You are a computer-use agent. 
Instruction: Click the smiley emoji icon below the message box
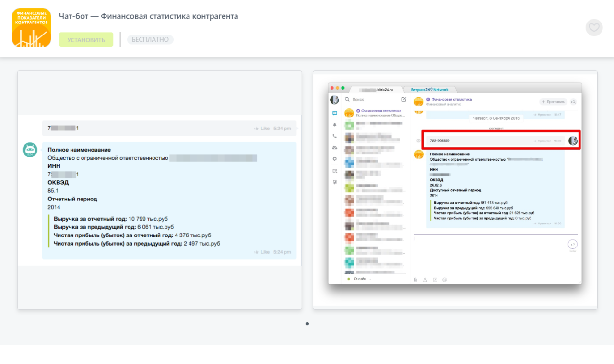coord(444,280)
